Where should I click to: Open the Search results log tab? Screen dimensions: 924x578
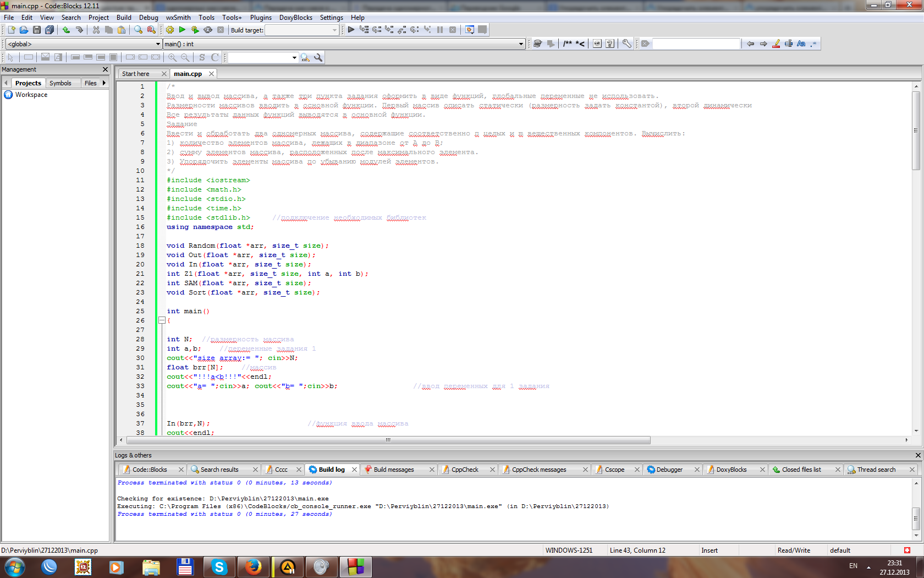pos(219,470)
